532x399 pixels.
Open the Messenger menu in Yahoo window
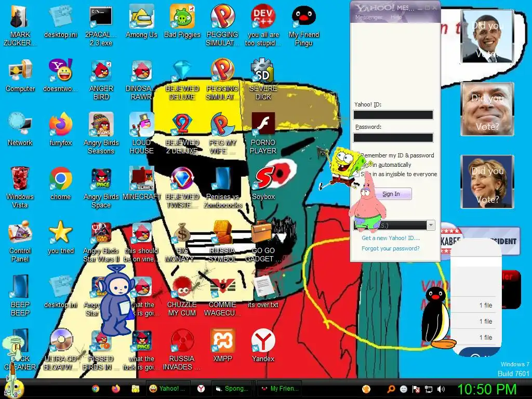pos(368,17)
